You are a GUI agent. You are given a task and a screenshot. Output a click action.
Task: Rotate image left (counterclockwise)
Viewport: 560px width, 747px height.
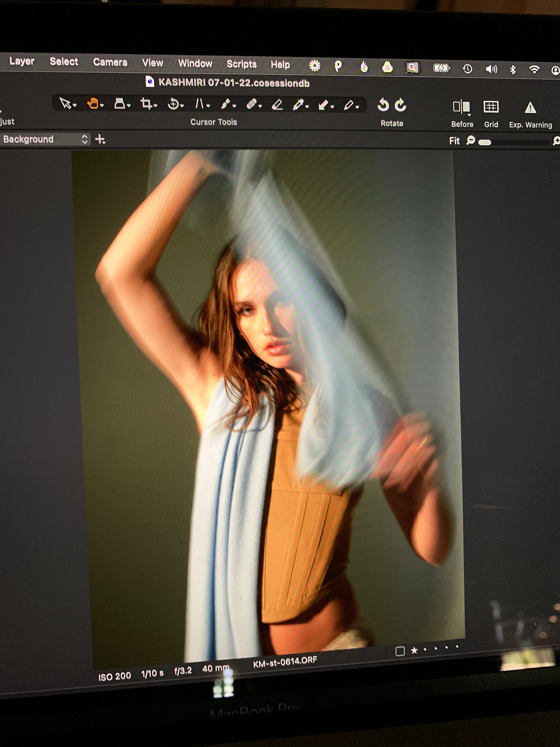383,105
